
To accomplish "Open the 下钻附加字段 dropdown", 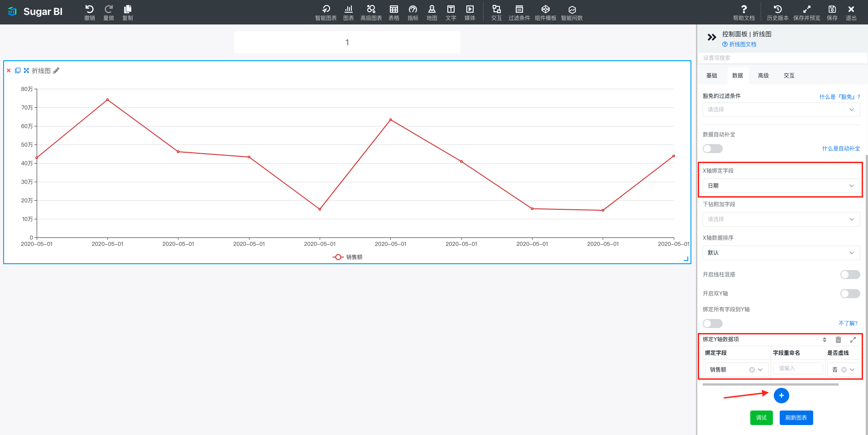I will pyautogui.click(x=781, y=219).
